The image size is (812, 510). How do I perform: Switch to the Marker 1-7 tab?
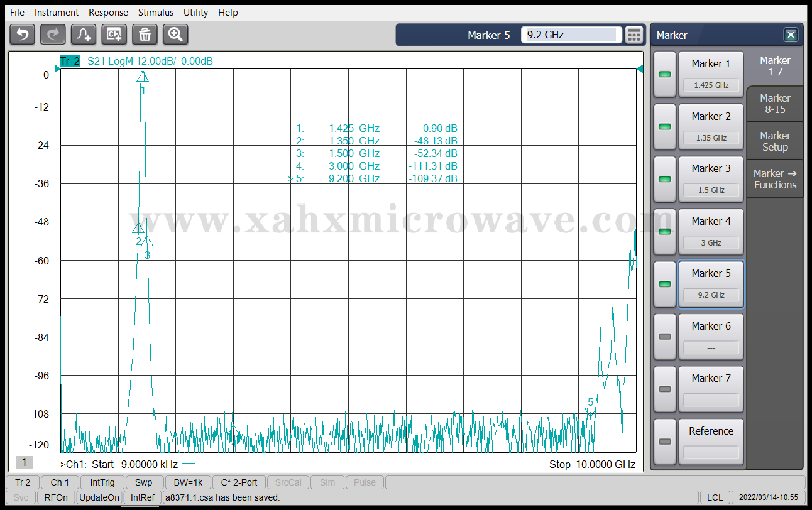[775, 66]
